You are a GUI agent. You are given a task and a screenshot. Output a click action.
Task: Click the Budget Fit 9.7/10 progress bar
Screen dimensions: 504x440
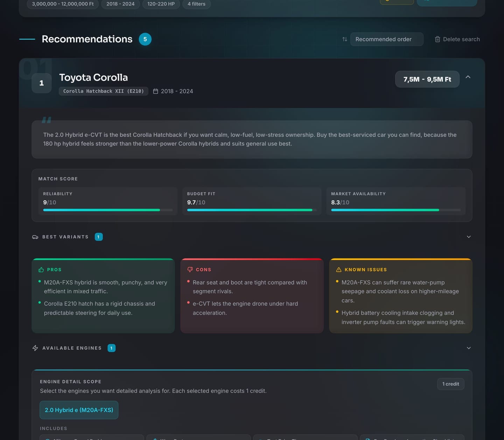pos(252,210)
